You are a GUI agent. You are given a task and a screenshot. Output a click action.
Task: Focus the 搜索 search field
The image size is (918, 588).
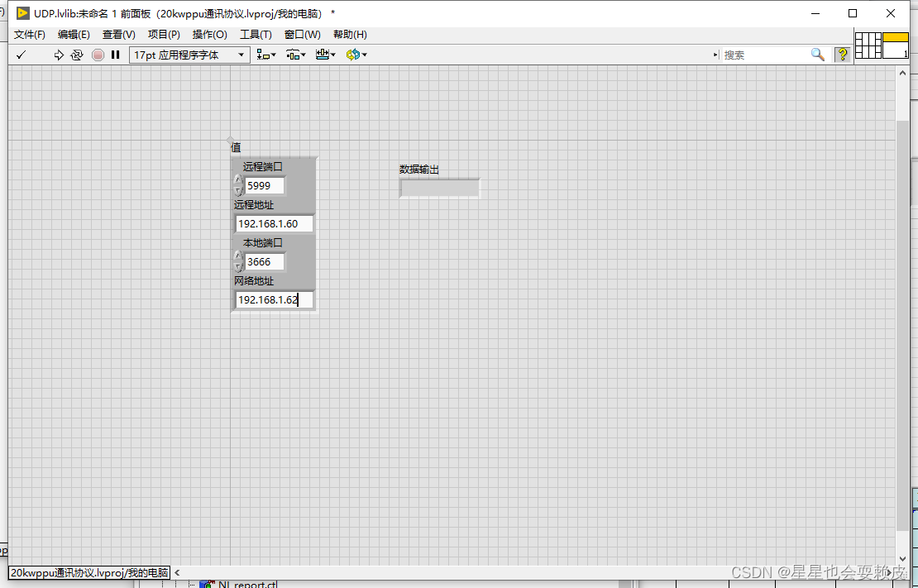765,55
